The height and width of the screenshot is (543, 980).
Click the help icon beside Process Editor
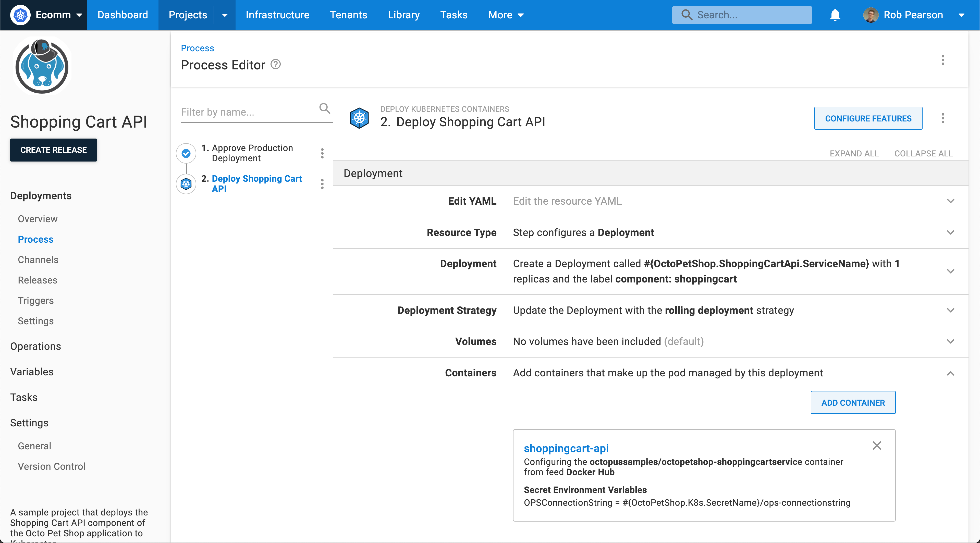pos(275,64)
